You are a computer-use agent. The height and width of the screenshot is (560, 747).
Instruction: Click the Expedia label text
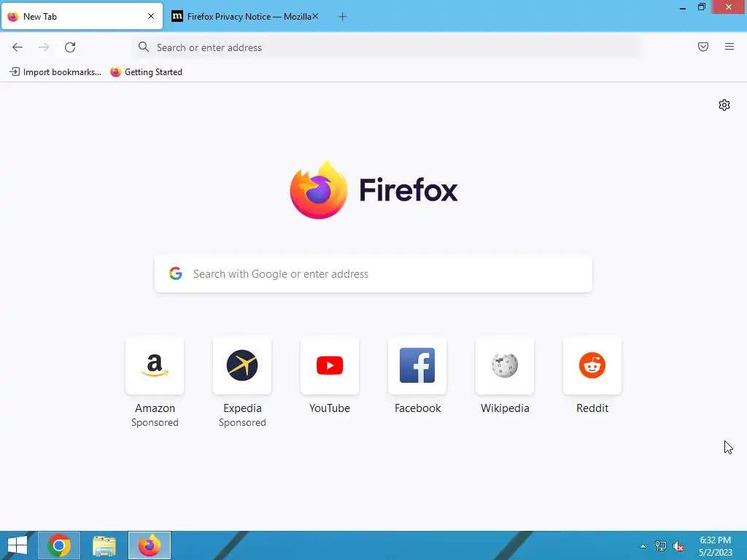[242, 408]
